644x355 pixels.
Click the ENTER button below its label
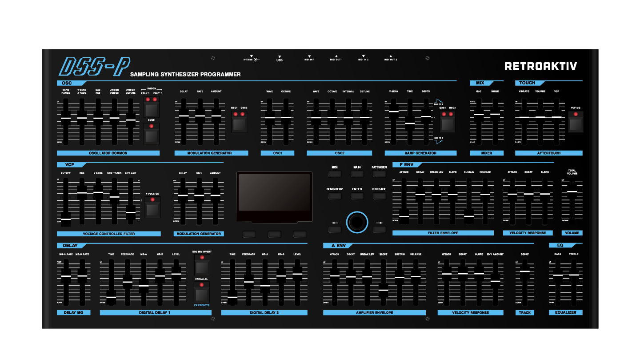click(x=357, y=196)
